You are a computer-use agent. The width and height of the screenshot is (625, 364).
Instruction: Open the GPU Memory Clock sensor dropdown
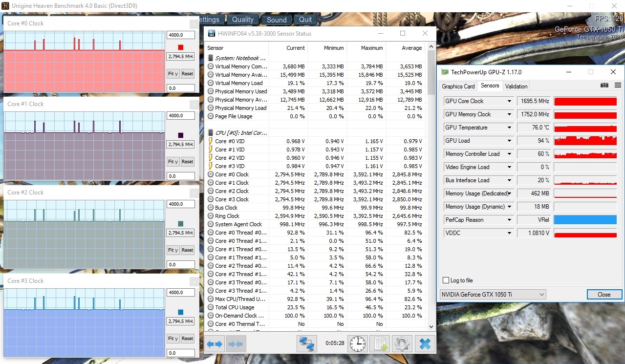pos(509,114)
